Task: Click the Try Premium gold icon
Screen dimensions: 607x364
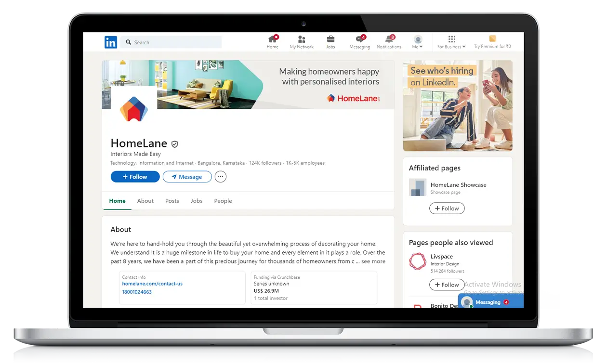Action: click(x=492, y=39)
